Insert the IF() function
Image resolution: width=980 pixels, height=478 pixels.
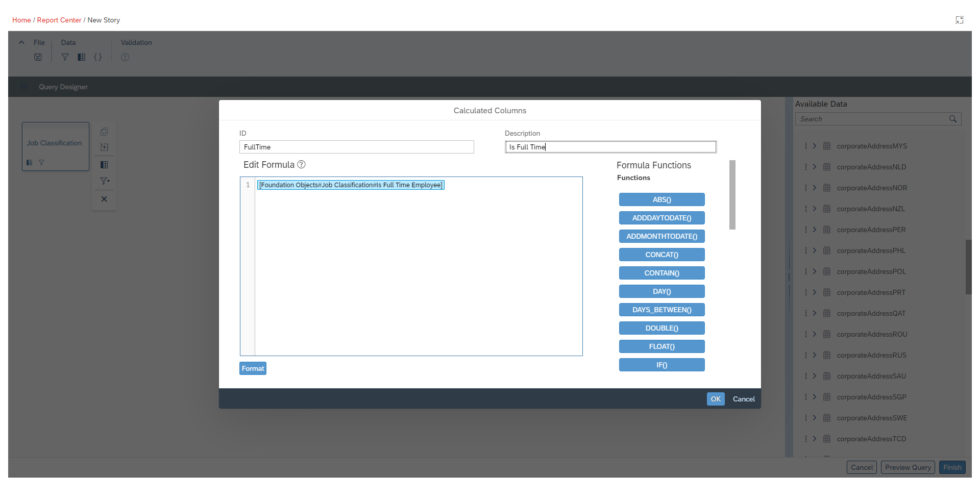click(662, 365)
